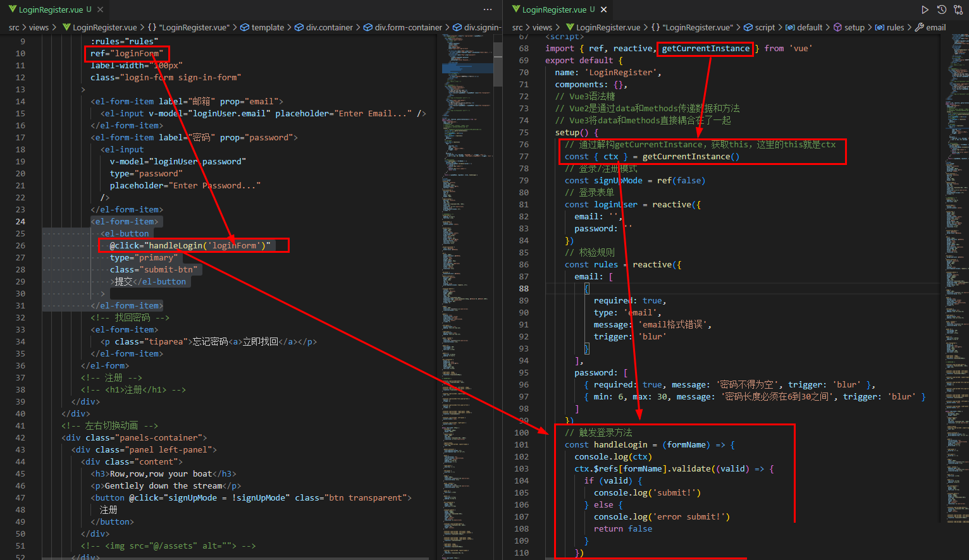
Task: Open LoginRegister.vue file breadcrumb with Vue icon in right editor
Action: [x=603, y=27]
